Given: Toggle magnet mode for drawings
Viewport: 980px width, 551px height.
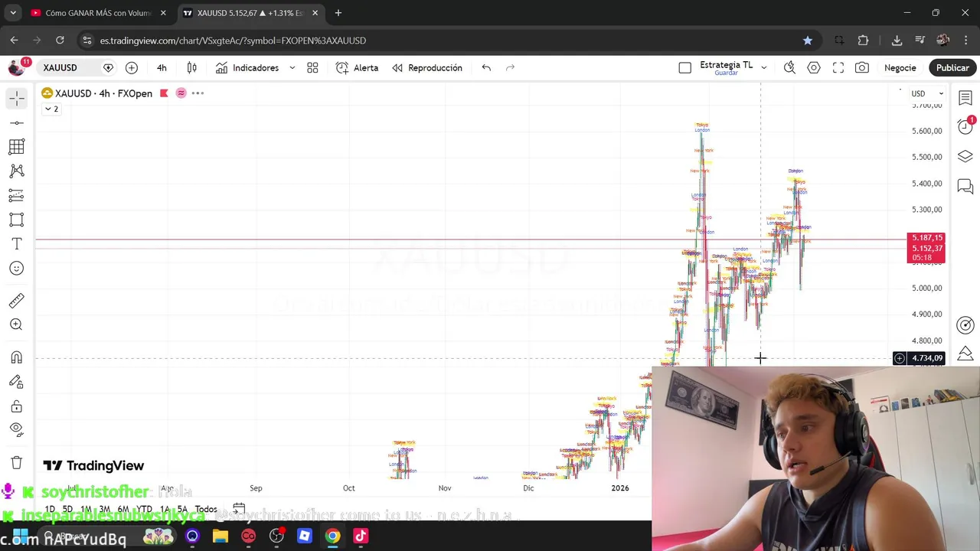Looking at the screenshot, I should [16, 357].
